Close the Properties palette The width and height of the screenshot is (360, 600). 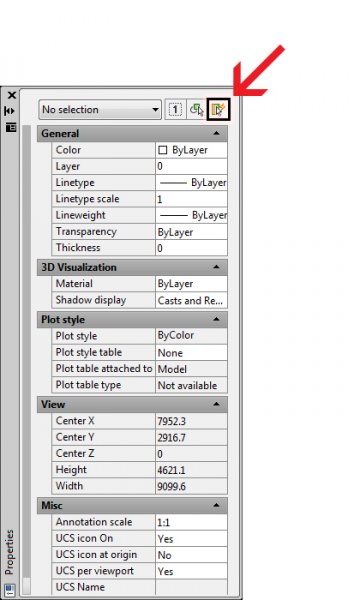click(12, 95)
